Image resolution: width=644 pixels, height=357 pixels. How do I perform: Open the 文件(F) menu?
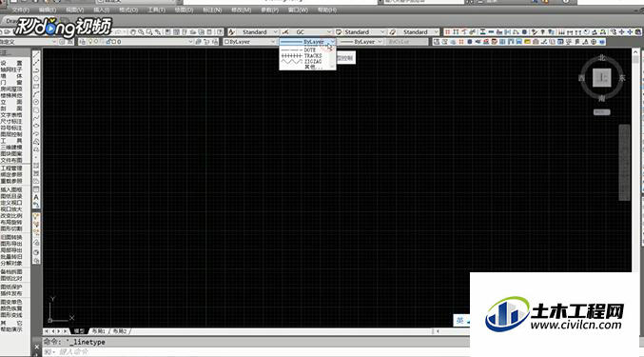21,10
